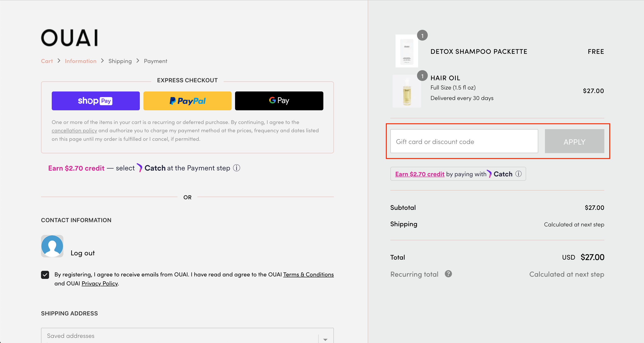Viewport: 644px width, 343px height.
Task: Click inside the gift card code field
Action: point(464,141)
